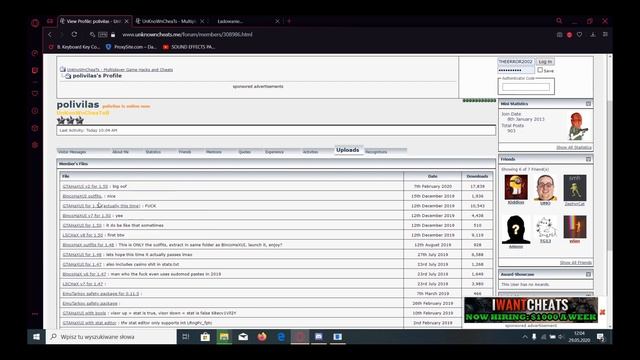Launch Firefox from taskbar
The image size is (640, 360).
click(x=262, y=337)
